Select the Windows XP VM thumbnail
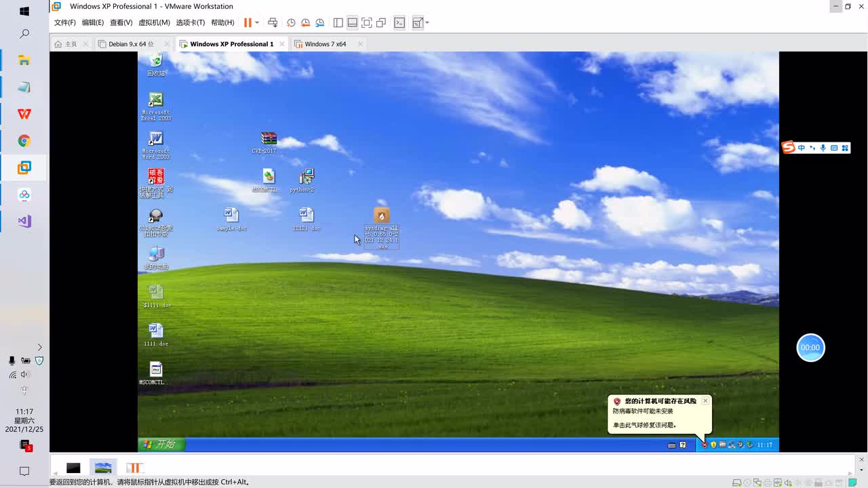The image size is (868, 488). pyautogui.click(x=103, y=468)
